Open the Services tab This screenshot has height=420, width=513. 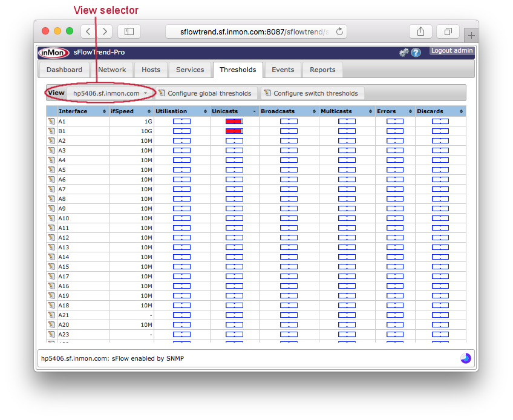pos(190,70)
